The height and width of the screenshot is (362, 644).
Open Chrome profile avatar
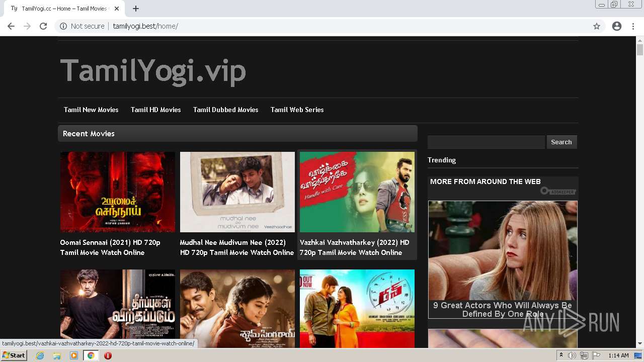pos(617,26)
